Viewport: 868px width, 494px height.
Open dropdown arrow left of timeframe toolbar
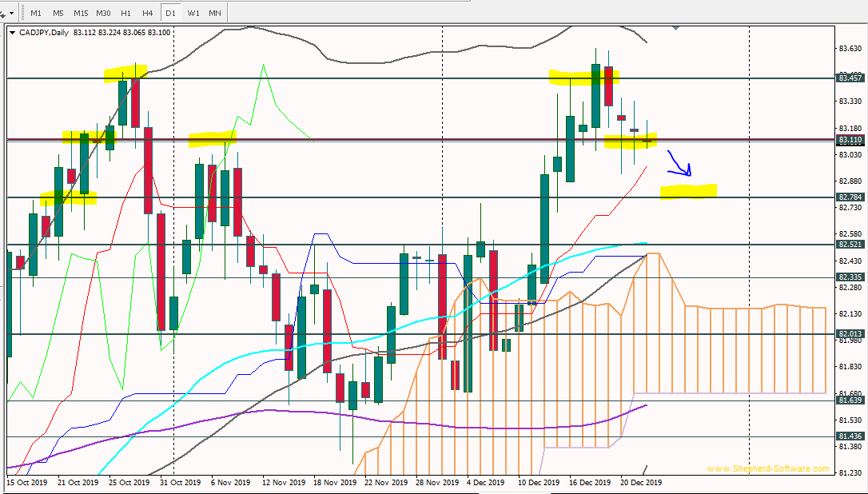[x=5, y=14]
